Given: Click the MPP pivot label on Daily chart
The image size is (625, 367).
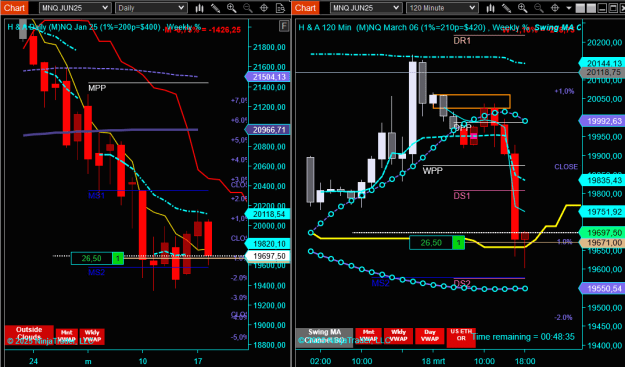Looking at the screenshot, I should tap(97, 88).
